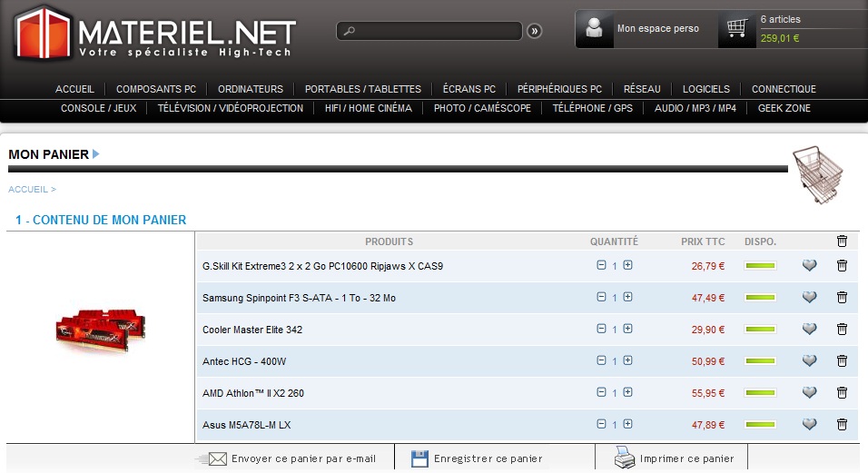
Task: Open the Connectique menu
Action: pos(784,89)
